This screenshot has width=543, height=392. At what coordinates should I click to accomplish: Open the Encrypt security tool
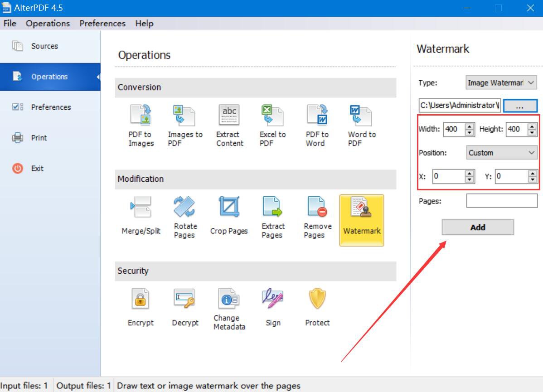[140, 307]
